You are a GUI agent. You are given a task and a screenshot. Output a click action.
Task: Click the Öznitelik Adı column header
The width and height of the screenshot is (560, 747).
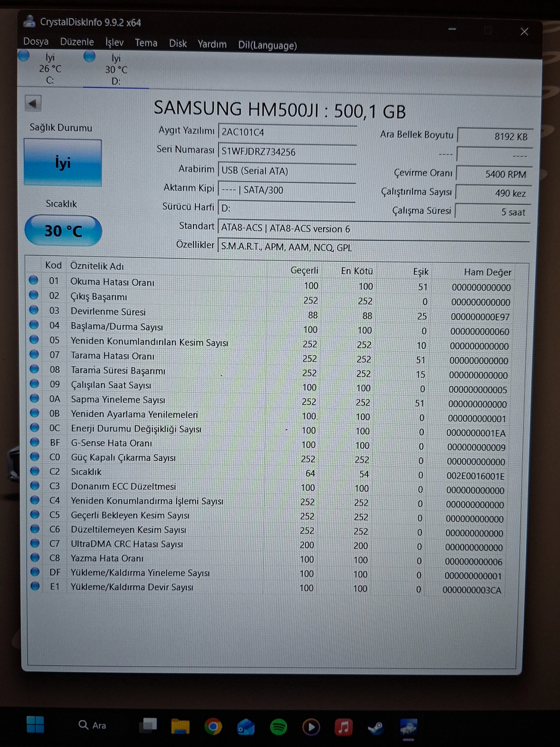97,266
